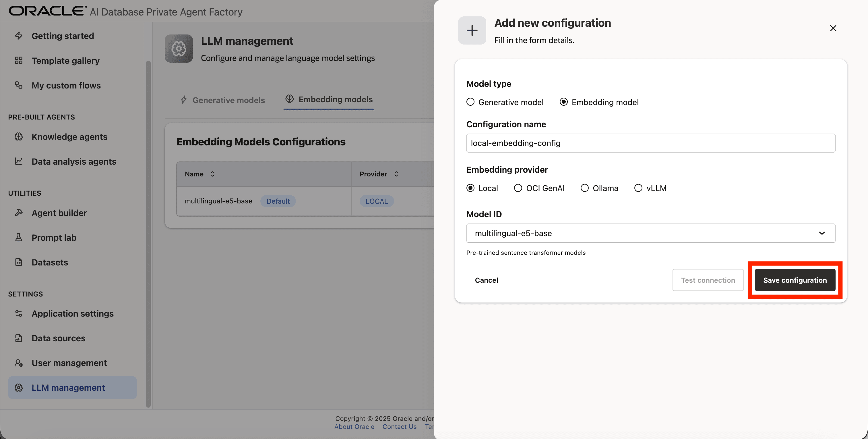Sort table by Provider column

coord(396,174)
